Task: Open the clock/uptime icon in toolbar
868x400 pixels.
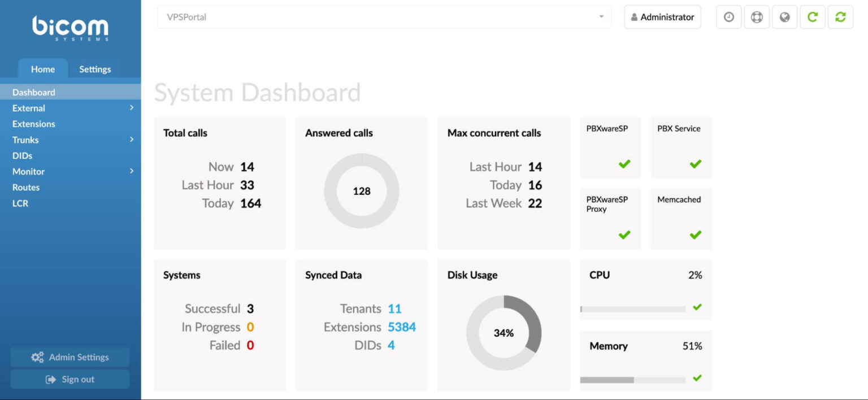Action: pos(728,16)
